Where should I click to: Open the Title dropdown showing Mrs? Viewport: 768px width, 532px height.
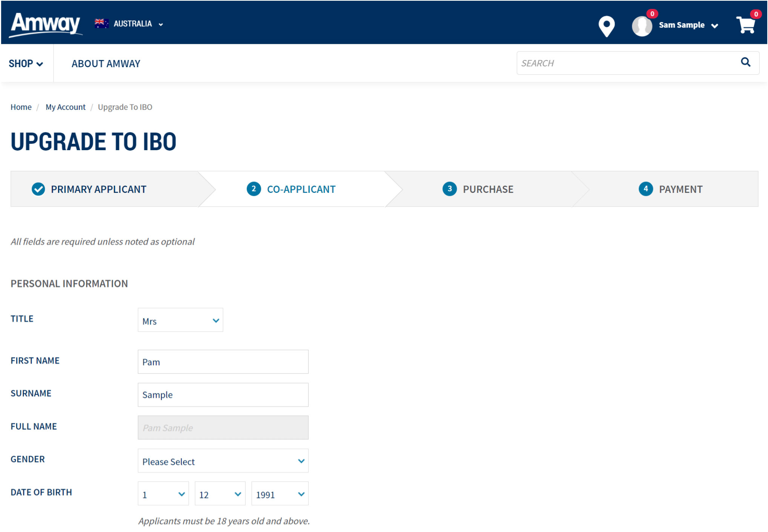click(x=180, y=320)
